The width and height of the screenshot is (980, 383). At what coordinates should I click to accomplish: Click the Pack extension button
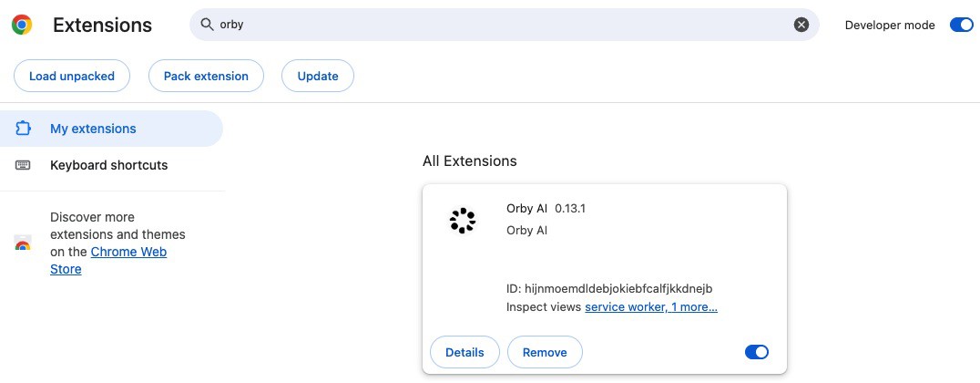(x=206, y=76)
